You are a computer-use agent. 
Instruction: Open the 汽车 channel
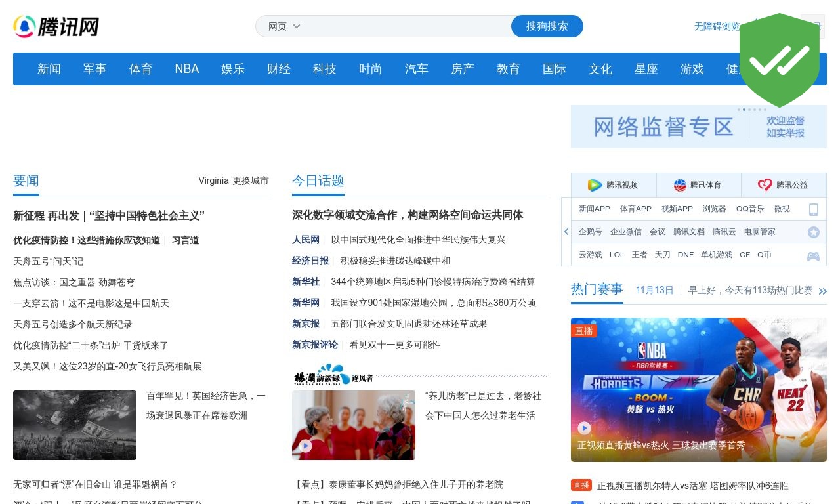417,69
